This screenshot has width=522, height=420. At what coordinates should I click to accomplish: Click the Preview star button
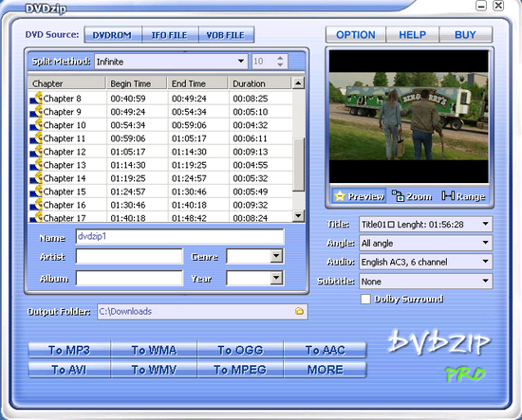[359, 196]
